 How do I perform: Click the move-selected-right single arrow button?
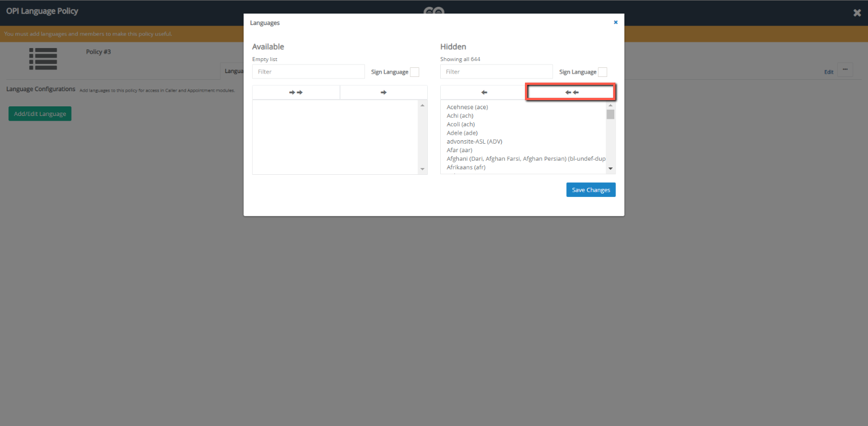[384, 92]
